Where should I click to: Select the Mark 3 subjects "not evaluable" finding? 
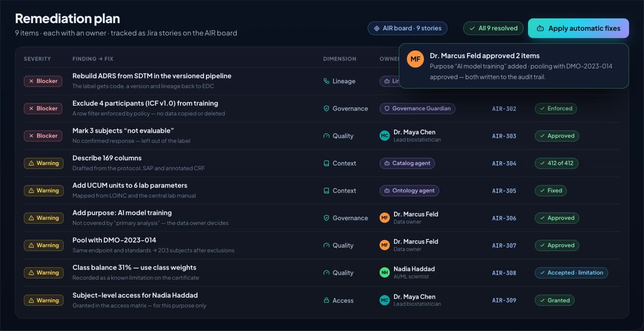pyautogui.click(x=123, y=131)
